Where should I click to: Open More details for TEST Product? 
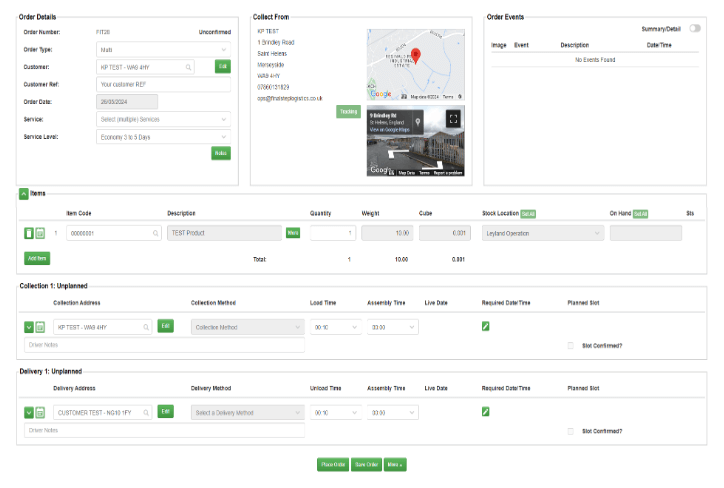pos(293,233)
